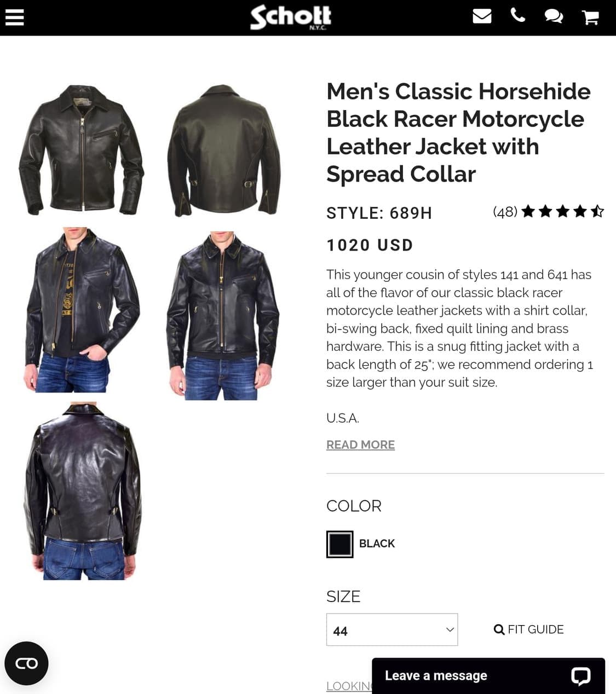Click the Fit Guide magnifier link

click(528, 629)
